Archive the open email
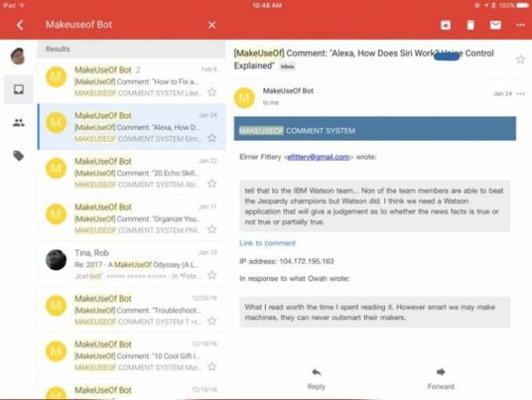This screenshot has height=400, width=532. [x=445, y=24]
